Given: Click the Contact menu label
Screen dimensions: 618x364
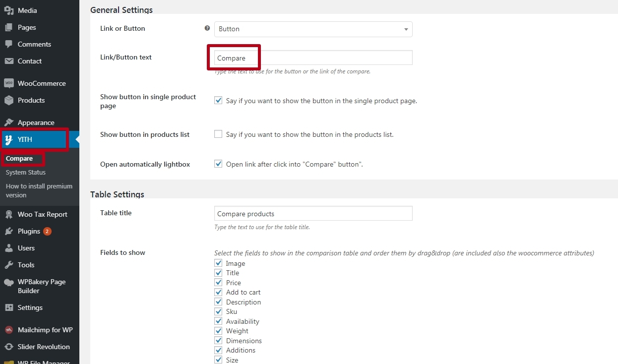Looking at the screenshot, I should point(30,61).
